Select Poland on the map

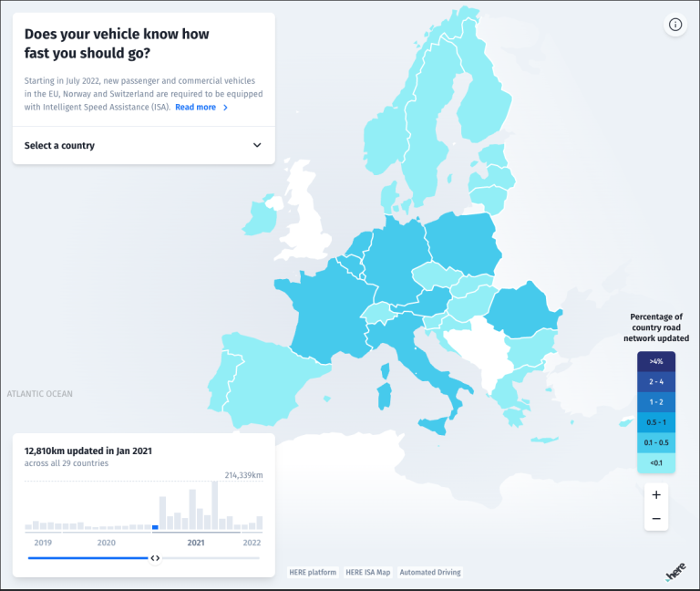coord(464,244)
